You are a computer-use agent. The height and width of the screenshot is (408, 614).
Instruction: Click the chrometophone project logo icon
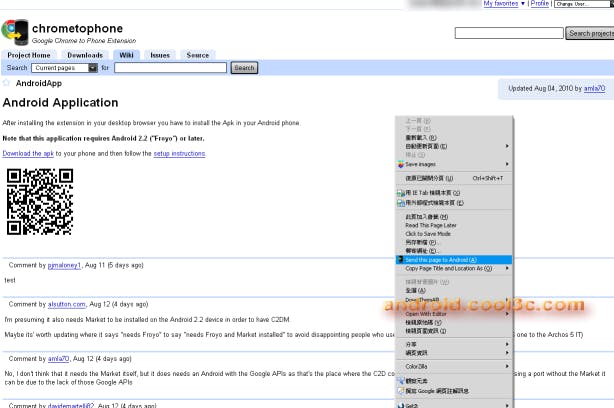[x=15, y=32]
